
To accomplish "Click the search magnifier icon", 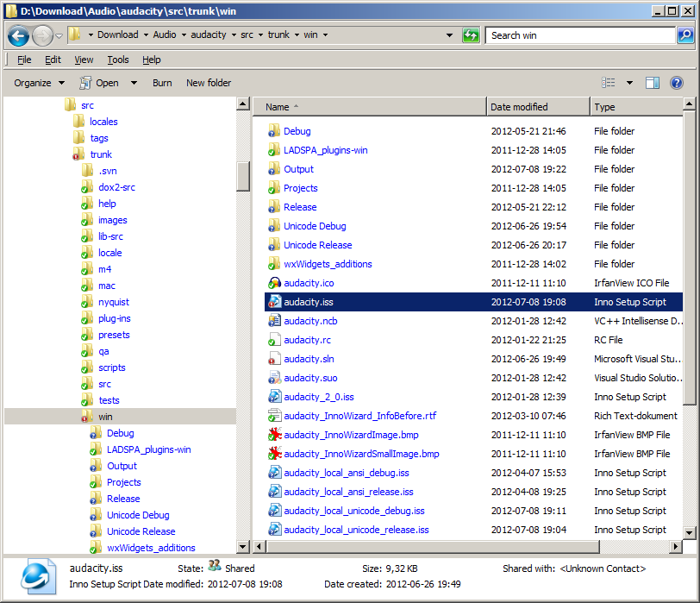I will (685, 35).
